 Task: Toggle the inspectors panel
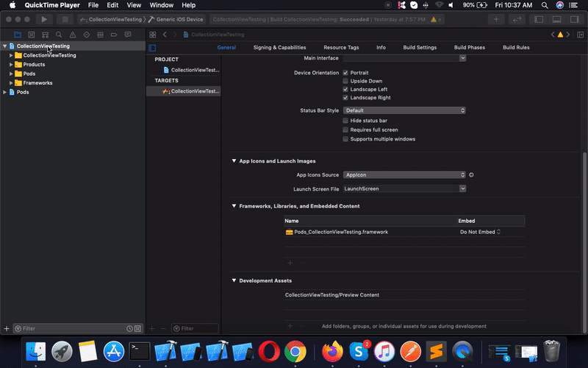pos(575,19)
